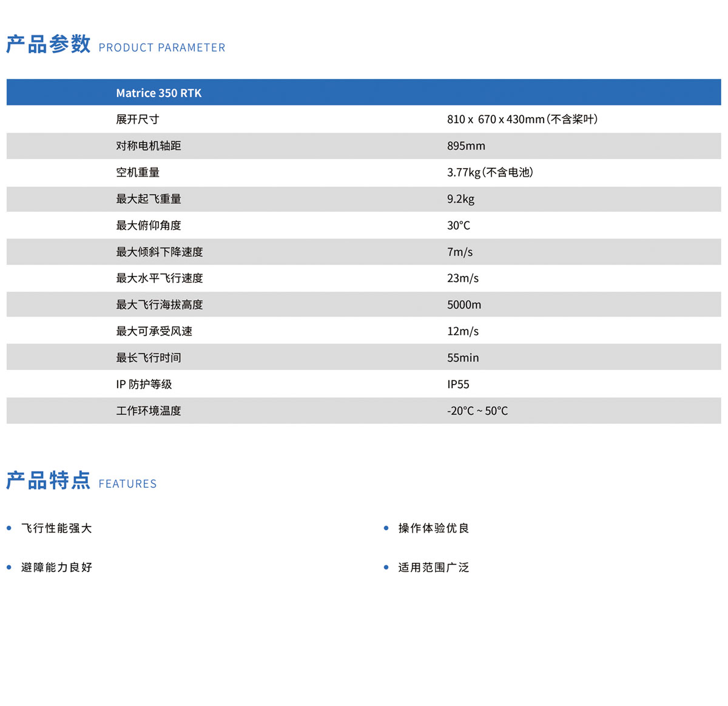Click the 产品特点 section heading
728x706 pixels.
(49, 480)
